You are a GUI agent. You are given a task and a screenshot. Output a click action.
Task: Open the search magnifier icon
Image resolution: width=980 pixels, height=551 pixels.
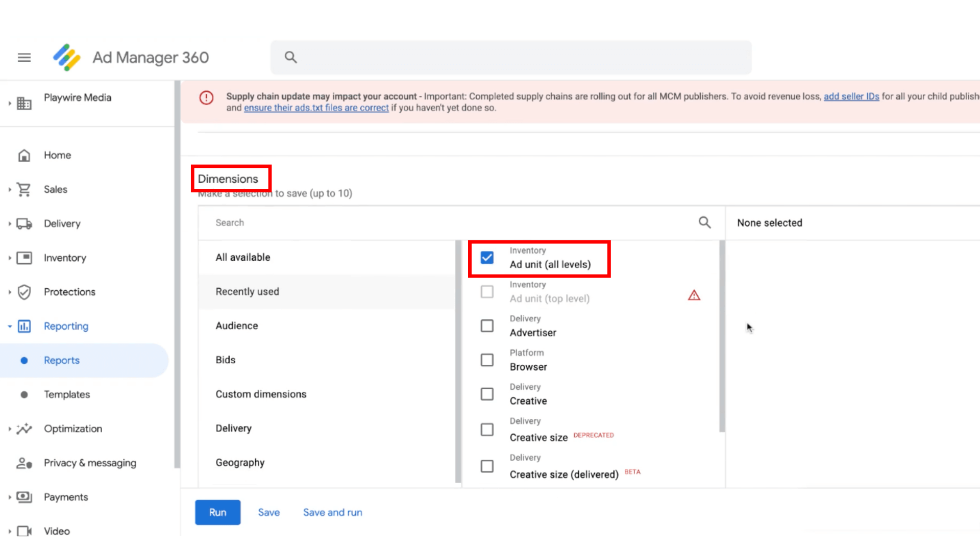(705, 222)
